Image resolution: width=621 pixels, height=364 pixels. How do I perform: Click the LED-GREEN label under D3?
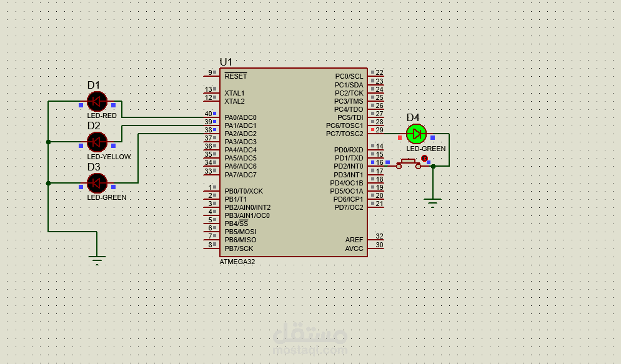coord(107,197)
